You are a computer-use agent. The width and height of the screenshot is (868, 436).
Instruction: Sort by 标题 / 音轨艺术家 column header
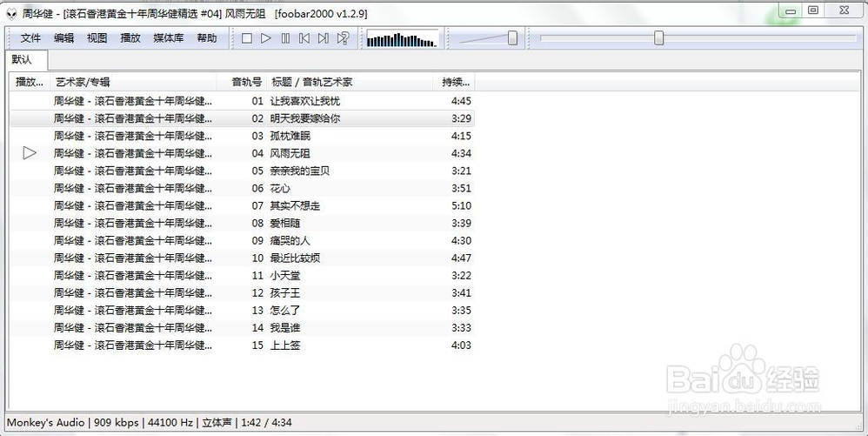coord(350,82)
